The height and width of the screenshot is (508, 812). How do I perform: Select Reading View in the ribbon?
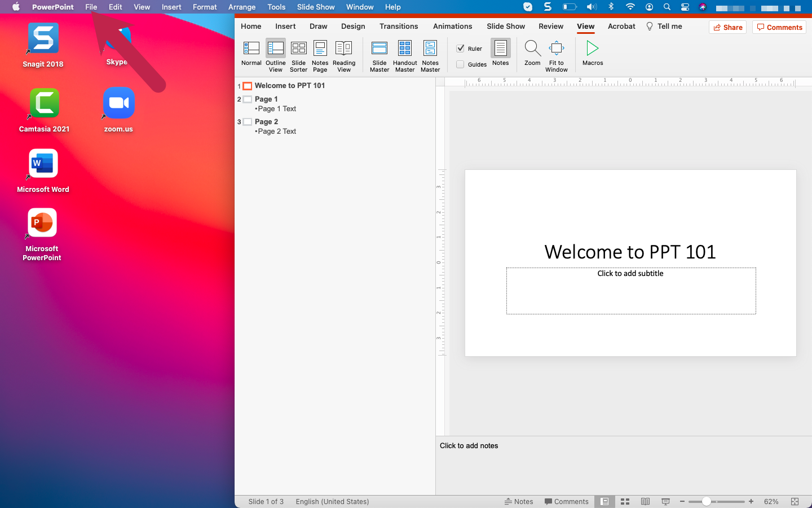344,54
